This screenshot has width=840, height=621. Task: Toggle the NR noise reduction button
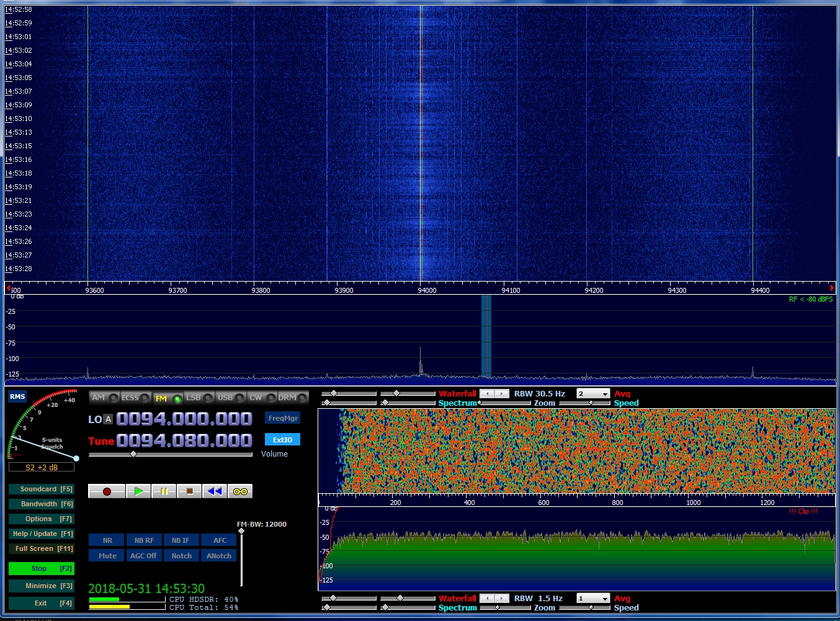107,540
